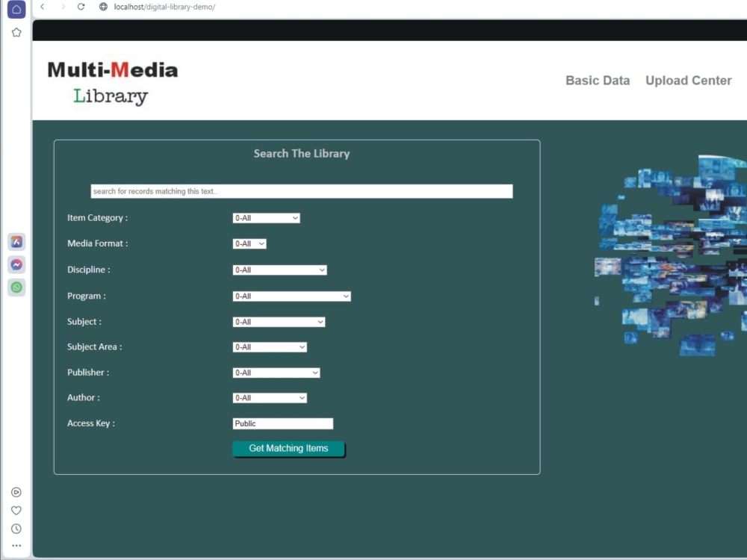Click the Publisher label
This screenshot has width=747, height=560.
(x=87, y=373)
